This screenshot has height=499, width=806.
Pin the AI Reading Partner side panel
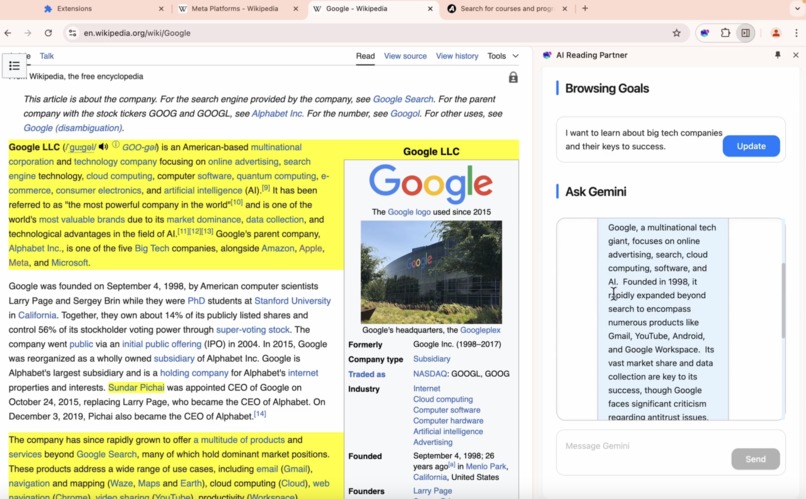pos(778,54)
